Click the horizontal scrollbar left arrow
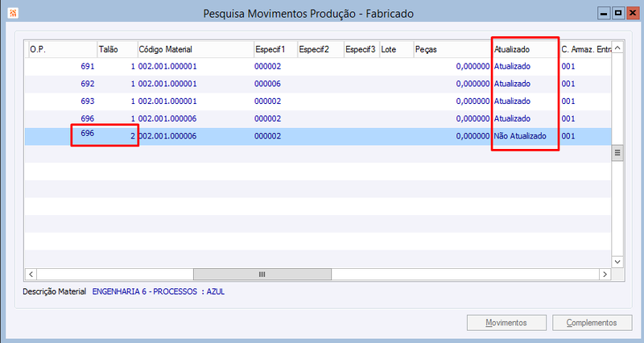The height and width of the screenshot is (343, 644). 31,275
